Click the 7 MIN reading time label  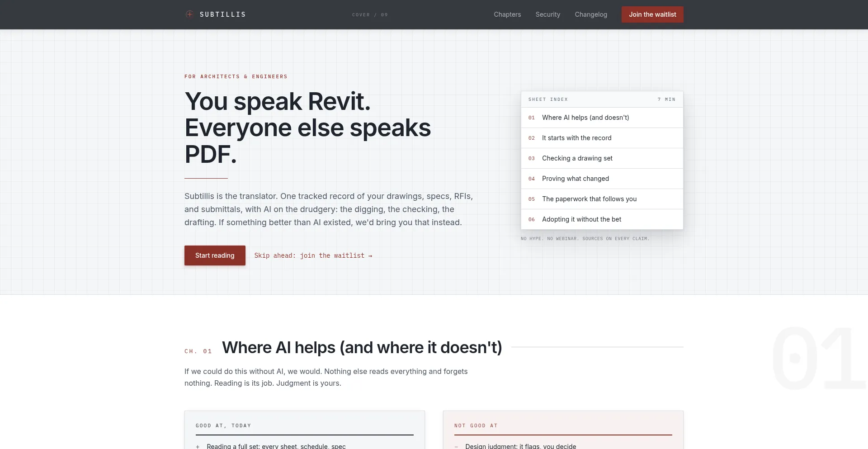(666, 99)
